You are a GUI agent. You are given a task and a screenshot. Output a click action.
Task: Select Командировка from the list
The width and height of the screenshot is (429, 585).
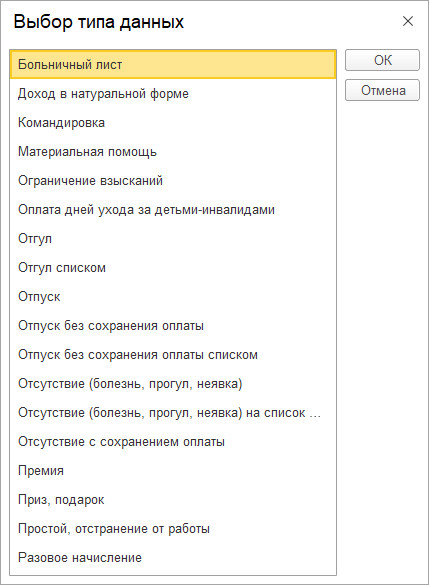pos(173,123)
